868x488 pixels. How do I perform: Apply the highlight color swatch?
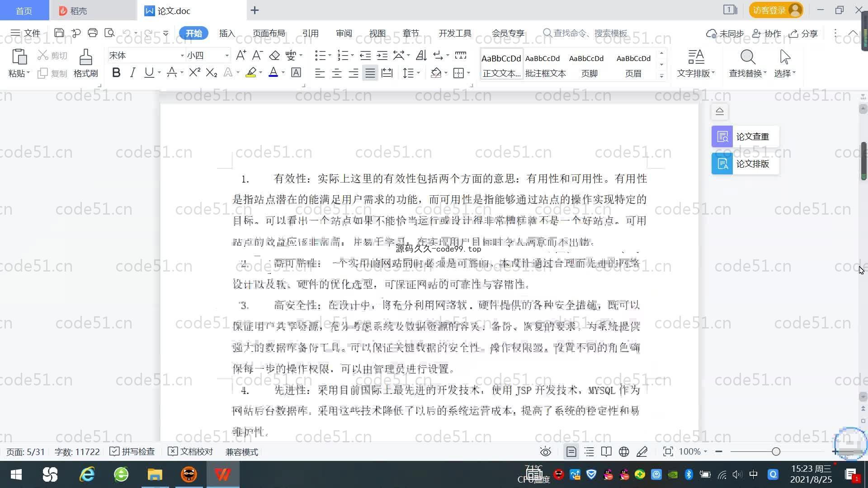(251, 73)
